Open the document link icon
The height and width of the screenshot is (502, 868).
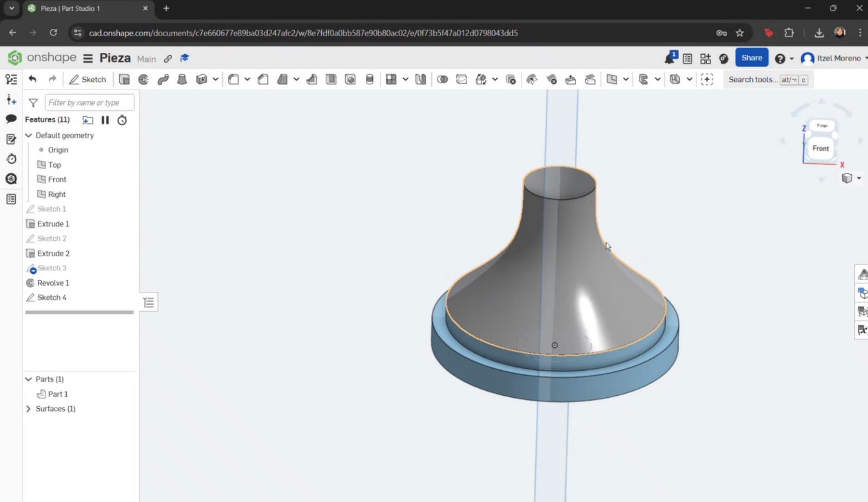(168, 58)
